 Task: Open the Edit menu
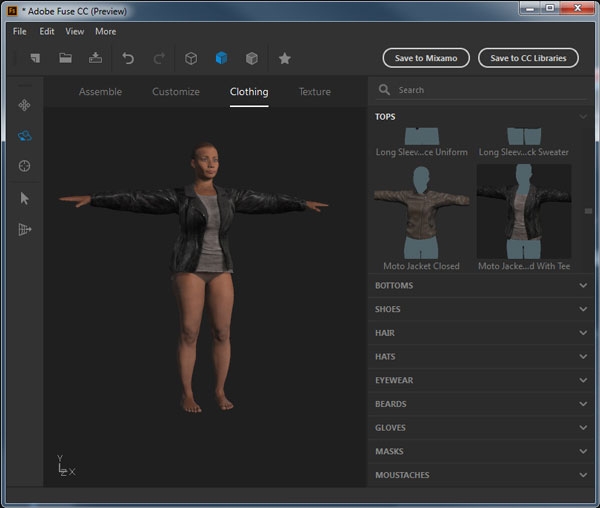pyautogui.click(x=47, y=31)
